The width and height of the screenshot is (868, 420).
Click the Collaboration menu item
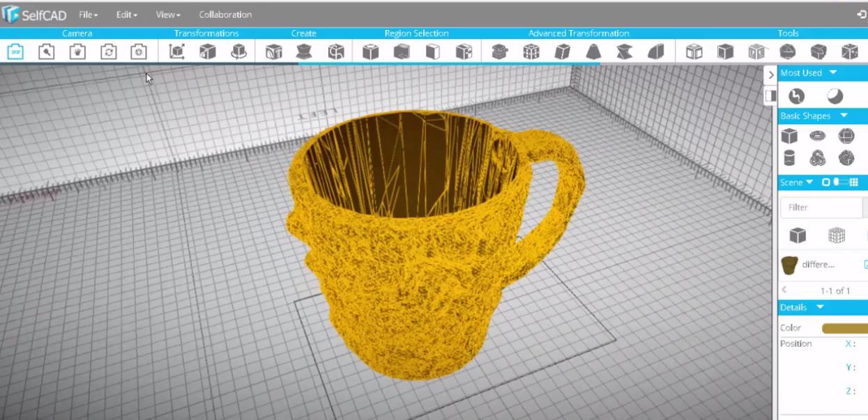pos(225,14)
